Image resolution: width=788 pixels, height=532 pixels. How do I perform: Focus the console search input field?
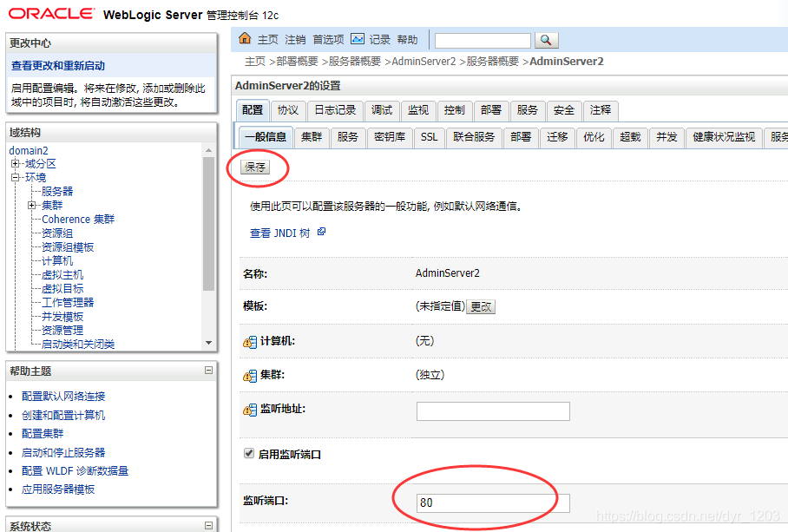click(x=483, y=40)
